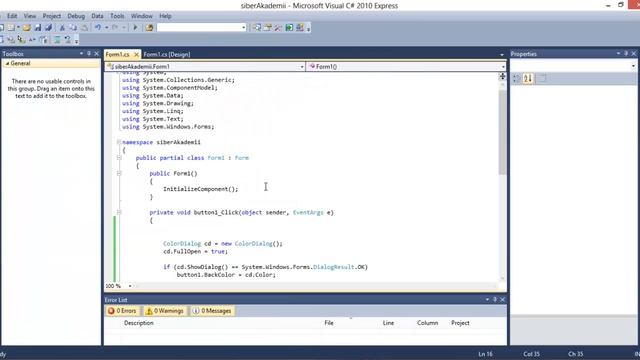
Task: Sort Error List by Column header
Action: click(x=427, y=323)
